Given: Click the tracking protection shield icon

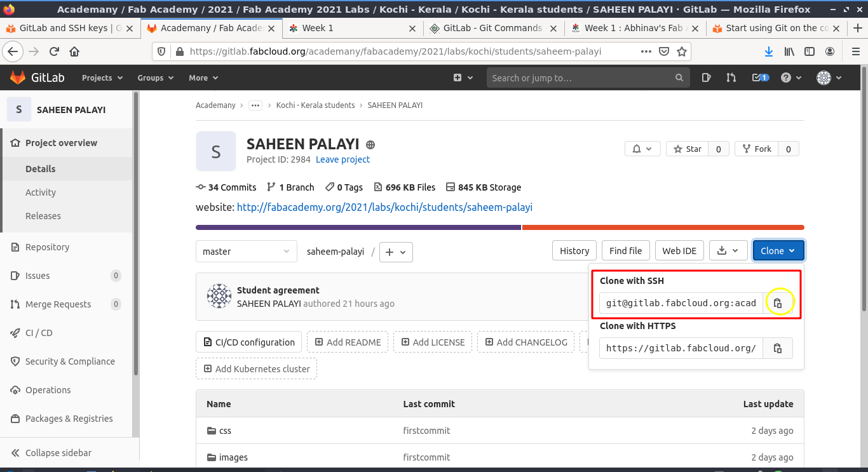Looking at the screenshot, I should point(161,51).
